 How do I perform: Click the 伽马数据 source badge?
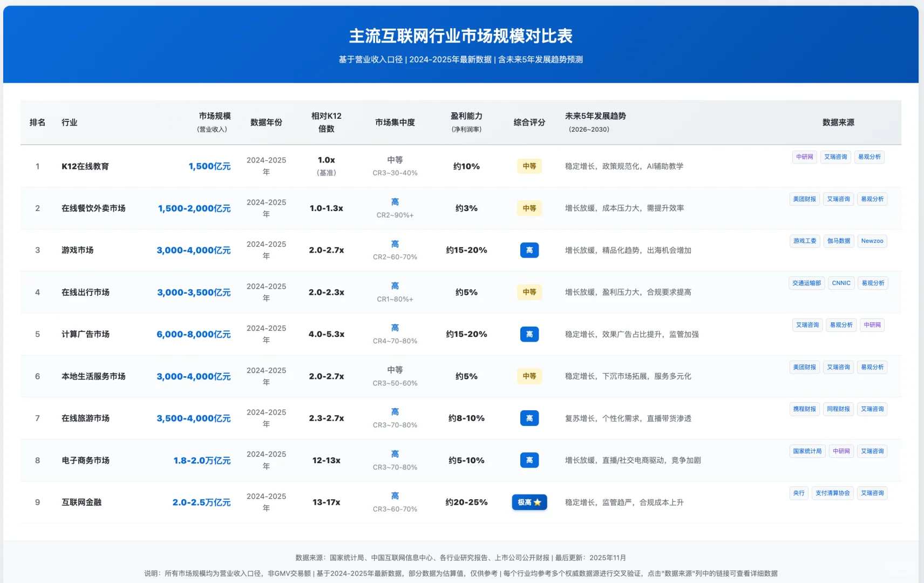(839, 241)
